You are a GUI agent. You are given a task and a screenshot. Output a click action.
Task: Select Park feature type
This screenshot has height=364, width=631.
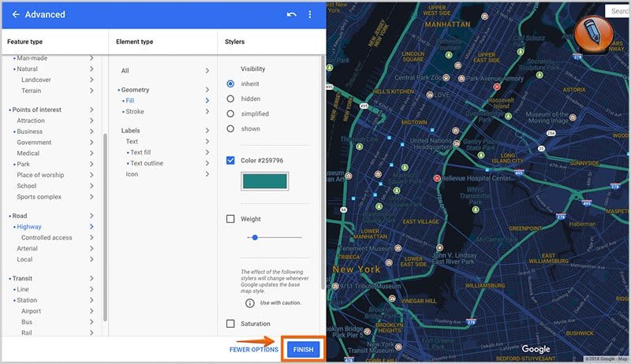point(23,164)
